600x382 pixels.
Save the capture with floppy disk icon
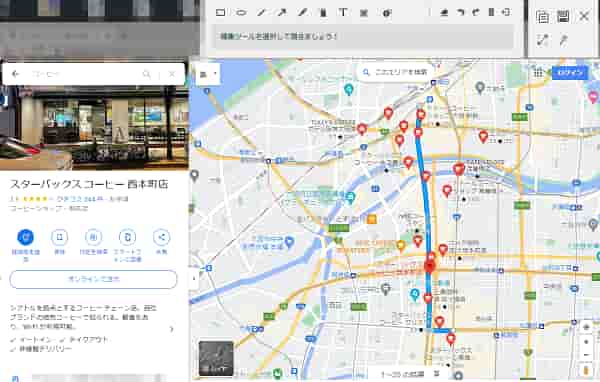tap(563, 16)
